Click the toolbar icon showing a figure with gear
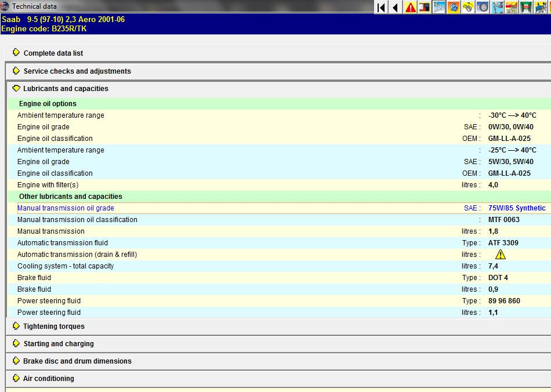Screen dimensions: 551x392 click(497, 7)
